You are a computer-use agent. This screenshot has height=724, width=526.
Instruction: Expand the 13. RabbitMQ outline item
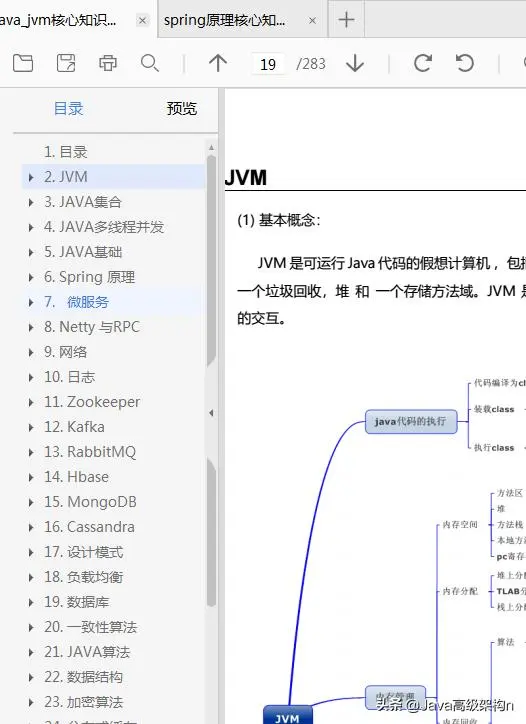pos(31,452)
